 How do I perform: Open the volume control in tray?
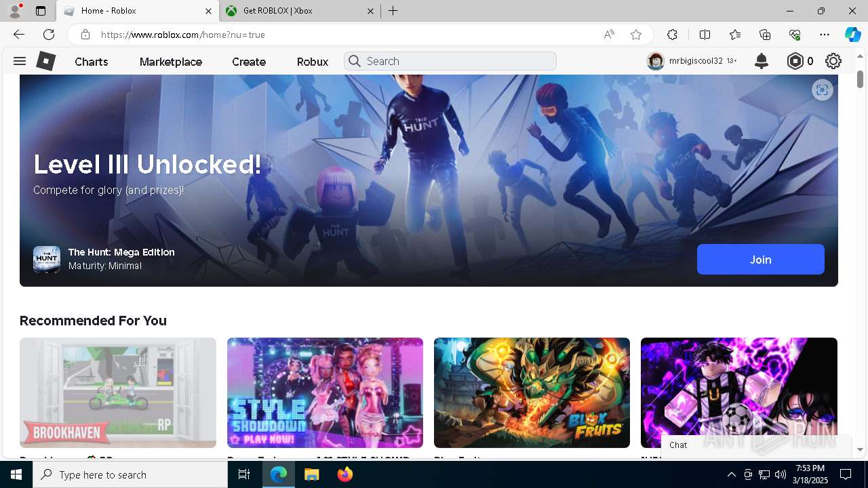point(780,474)
